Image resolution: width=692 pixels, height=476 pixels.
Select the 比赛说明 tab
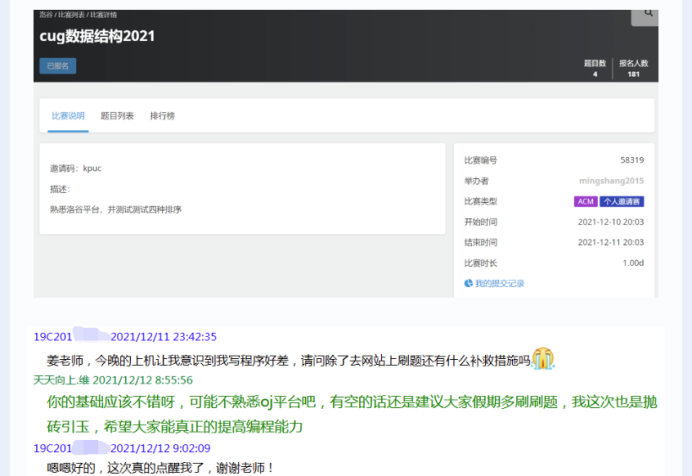point(68,116)
